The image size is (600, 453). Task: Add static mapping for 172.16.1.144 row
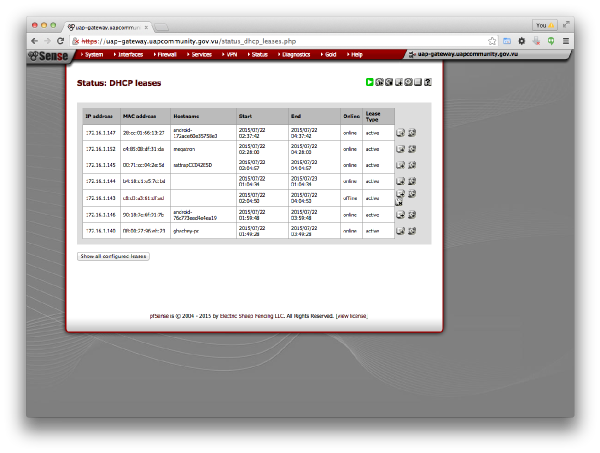coord(400,181)
